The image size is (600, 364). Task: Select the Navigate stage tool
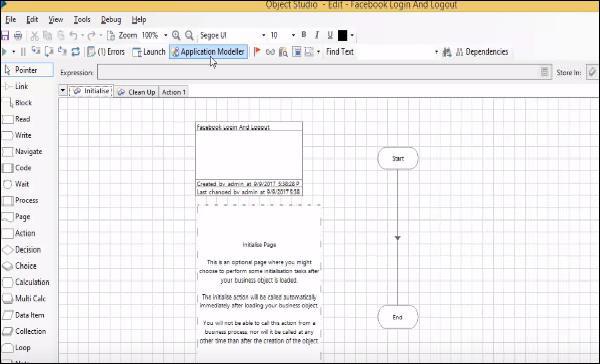point(22,152)
